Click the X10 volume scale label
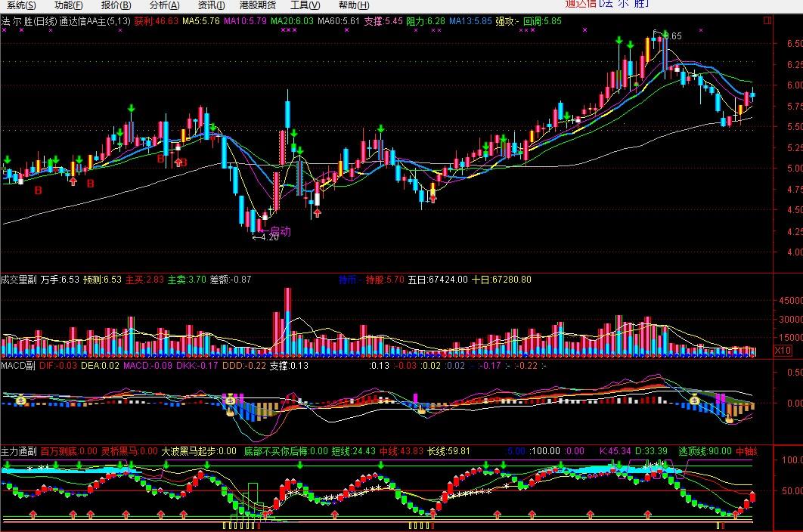The height and width of the screenshot is (532, 803). coord(783,350)
